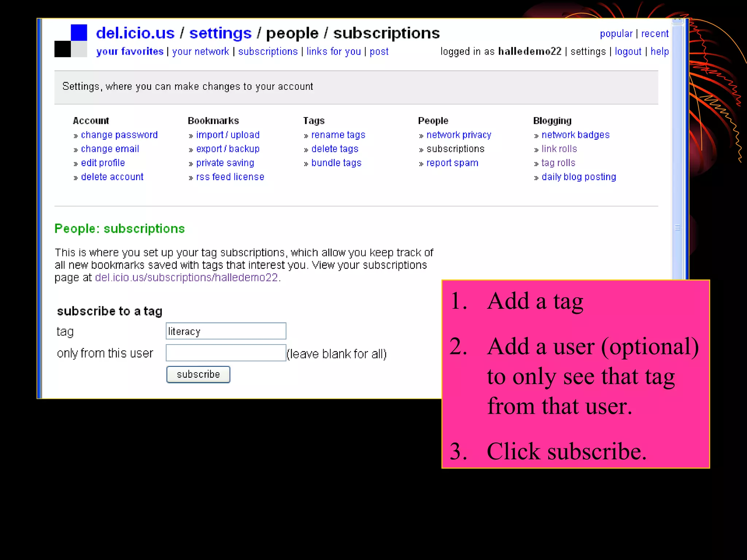Click the 'settings' text beside logout

click(588, 51)
